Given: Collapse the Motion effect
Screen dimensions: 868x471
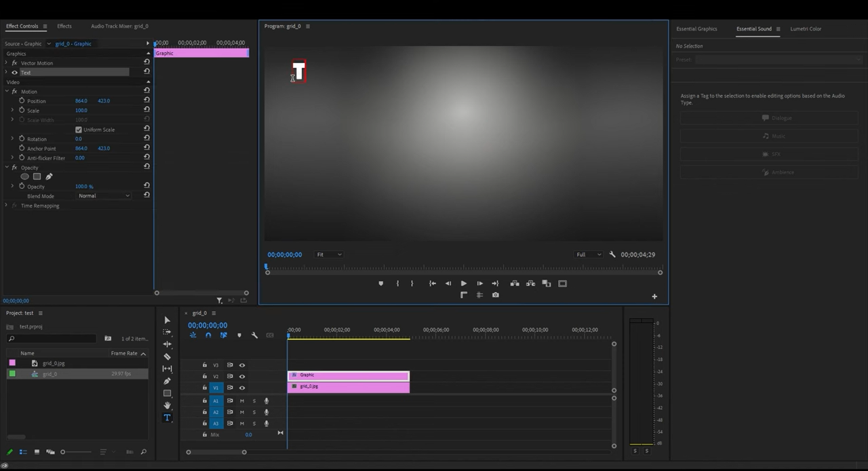Looking at the screenshot, I should coord(6,92).
